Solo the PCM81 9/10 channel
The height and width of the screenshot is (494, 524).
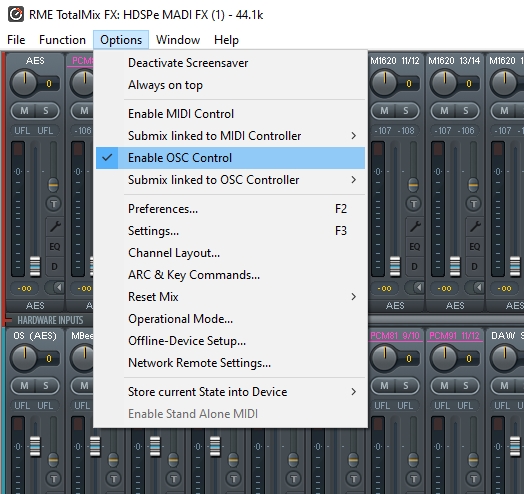point(406,386)
